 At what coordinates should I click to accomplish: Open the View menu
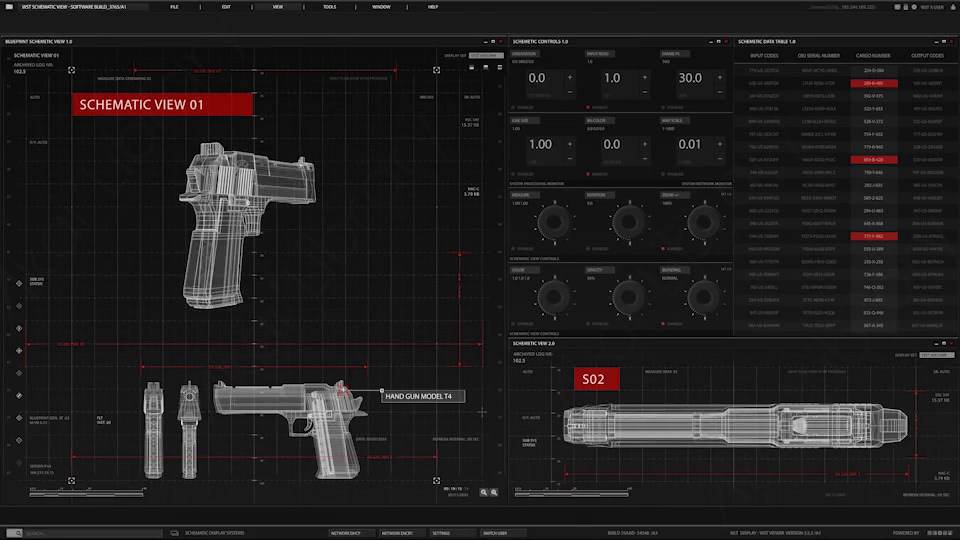click(x=278, y=7)
